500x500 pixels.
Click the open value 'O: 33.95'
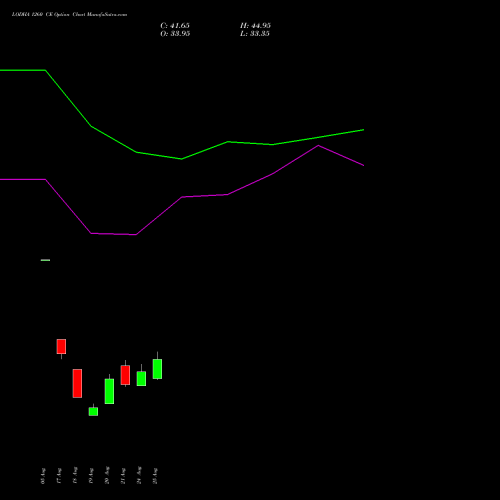[x=175, y=34]
